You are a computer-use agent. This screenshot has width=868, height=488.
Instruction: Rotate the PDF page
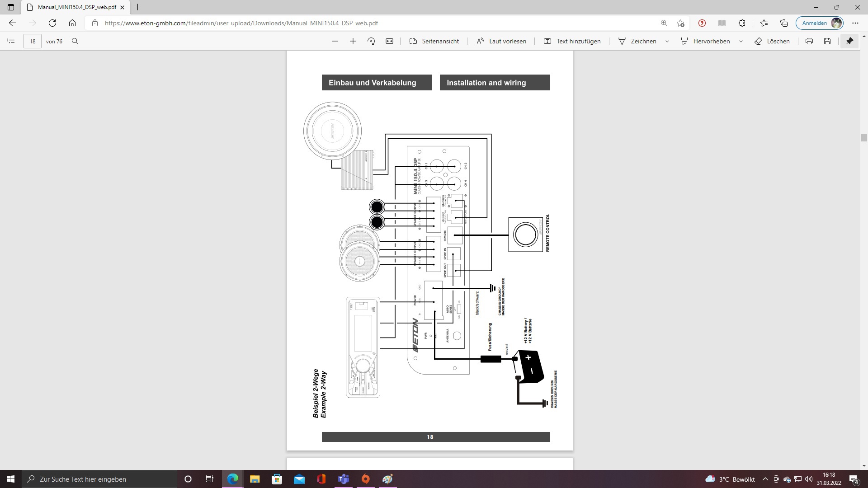click(371, 41)
